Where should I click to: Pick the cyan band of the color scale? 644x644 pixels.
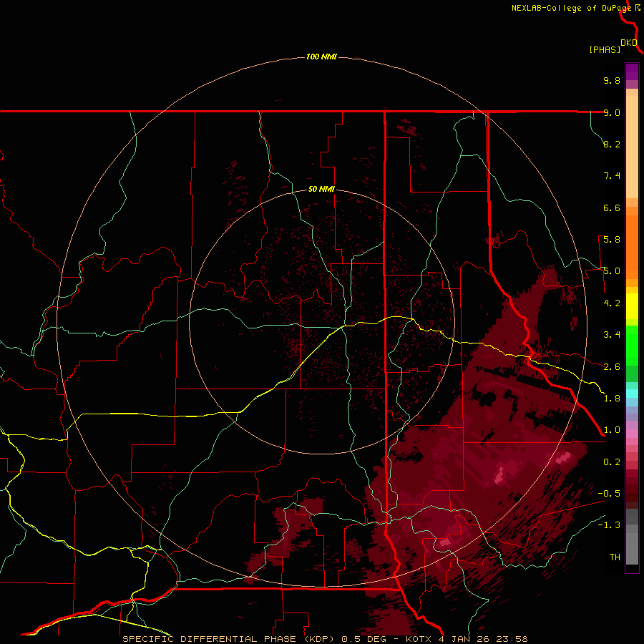632,394
